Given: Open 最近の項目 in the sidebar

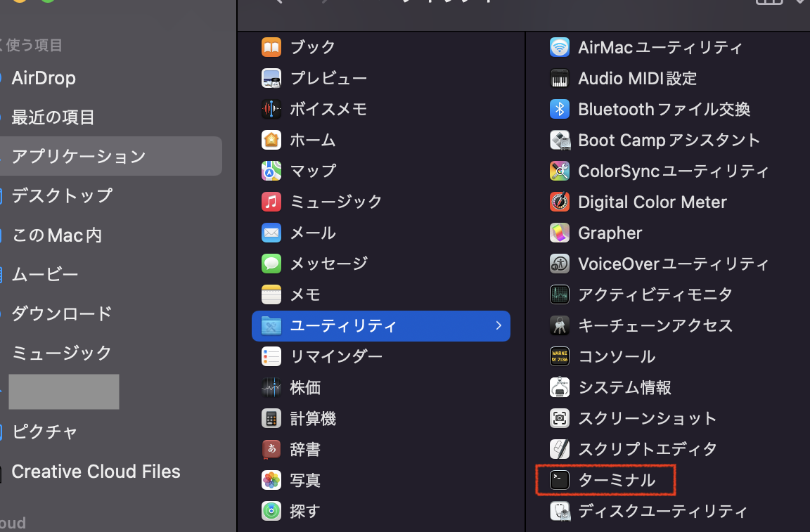Looking at the screenshot, I should click(x=53, y=117).
